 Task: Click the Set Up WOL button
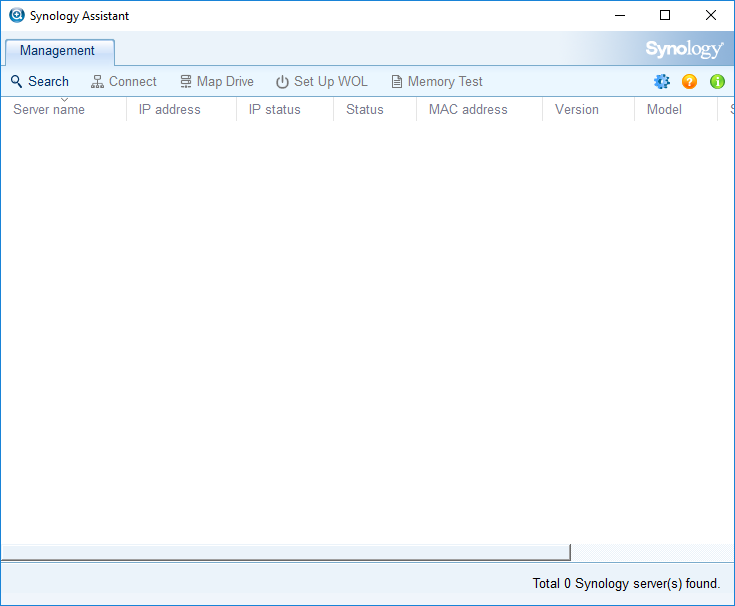(322, 82)
